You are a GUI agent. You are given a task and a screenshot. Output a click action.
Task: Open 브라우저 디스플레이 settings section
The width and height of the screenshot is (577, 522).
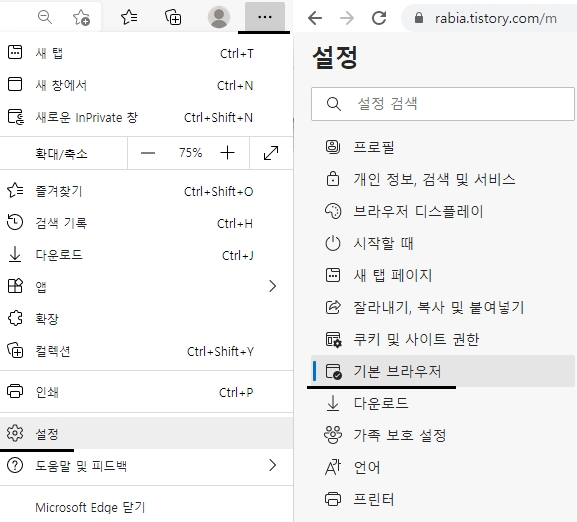tap(443, 211)
